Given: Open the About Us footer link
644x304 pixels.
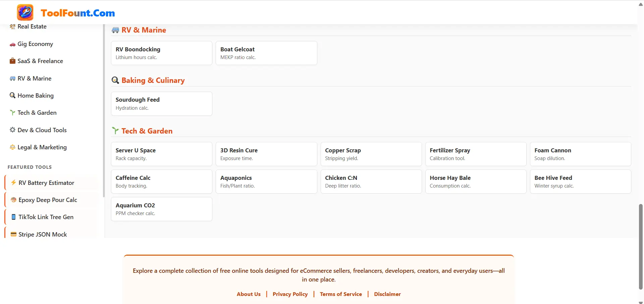Looking at the screenshot, I should (x=249, y=294).
